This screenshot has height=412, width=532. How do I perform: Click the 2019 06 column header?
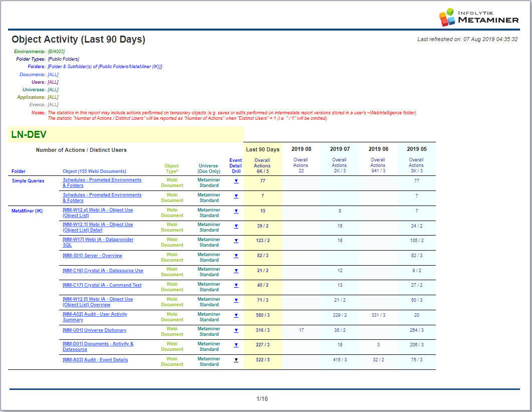click(378, 149)
